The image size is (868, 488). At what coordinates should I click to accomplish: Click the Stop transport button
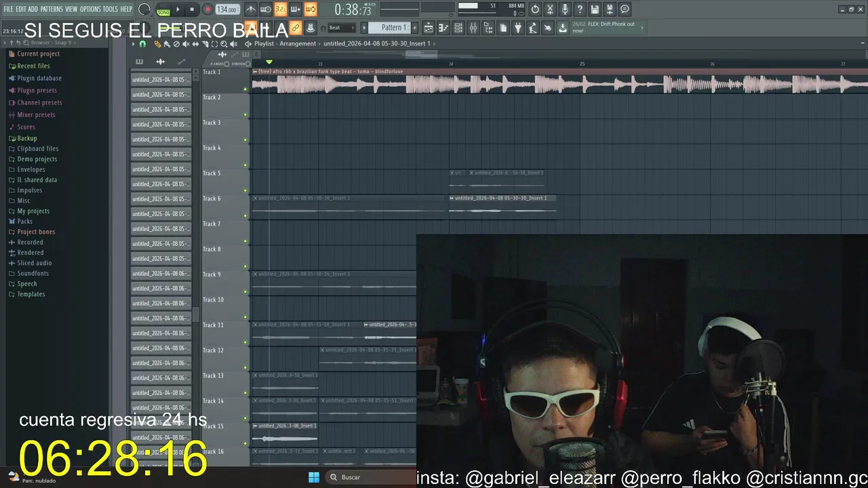(x=192, y=9)
